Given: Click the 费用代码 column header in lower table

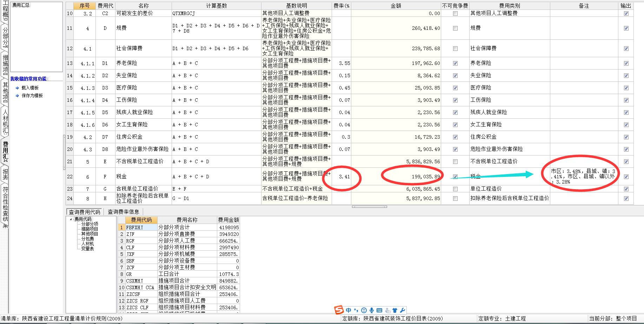Looking at the screenshot, I should pyautogui.click(x=141, y=220).
